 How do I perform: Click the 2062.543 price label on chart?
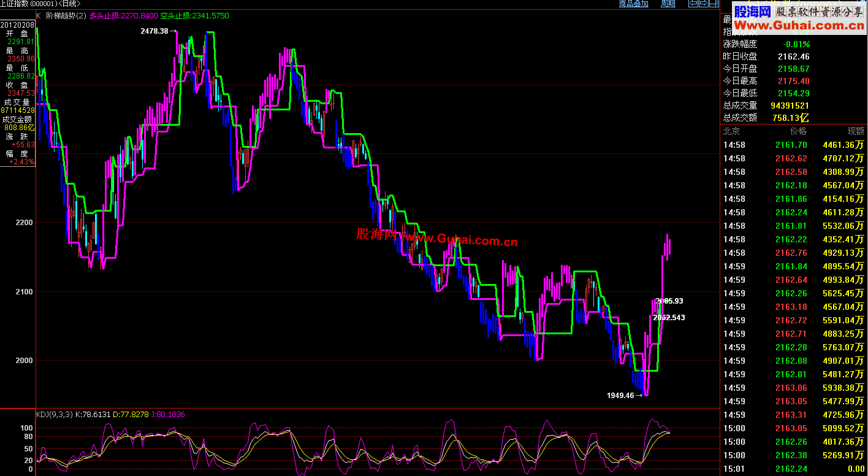(669, 318)
